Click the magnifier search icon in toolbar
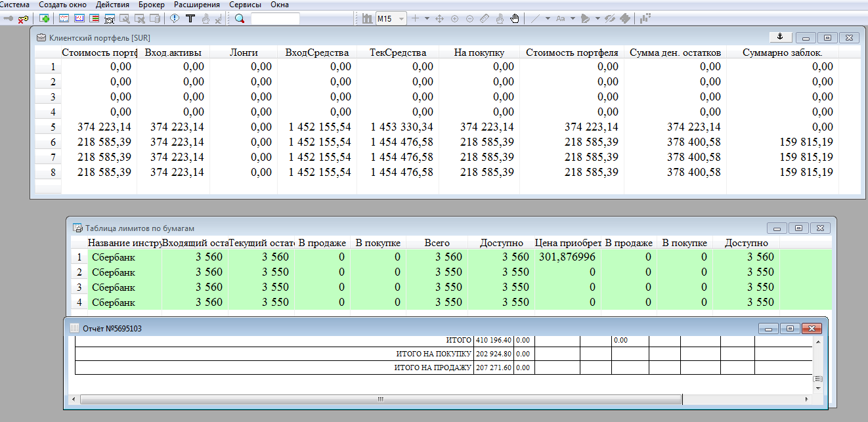This screenshot has width=868, height=422. [240, 18]
